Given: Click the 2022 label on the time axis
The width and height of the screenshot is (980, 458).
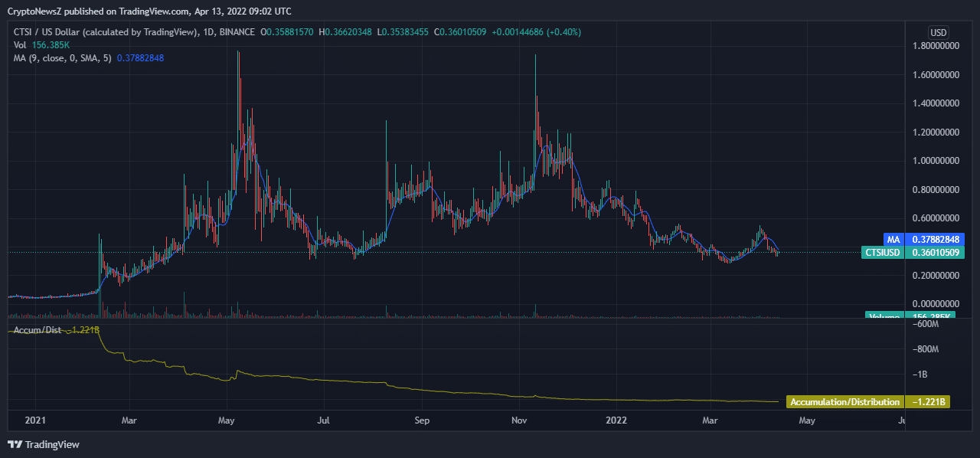Looking at the screenshot, I should tap(616, 420).
